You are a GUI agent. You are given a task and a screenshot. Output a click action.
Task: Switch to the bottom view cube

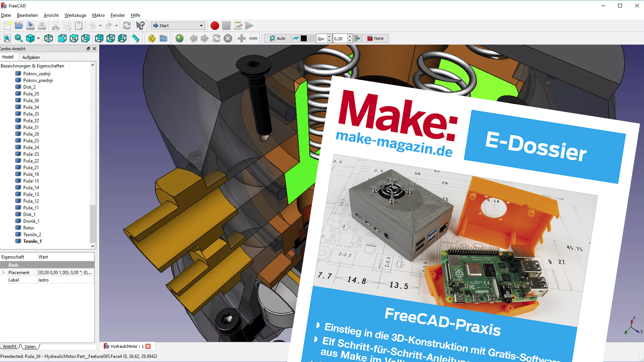coord(111,39)
